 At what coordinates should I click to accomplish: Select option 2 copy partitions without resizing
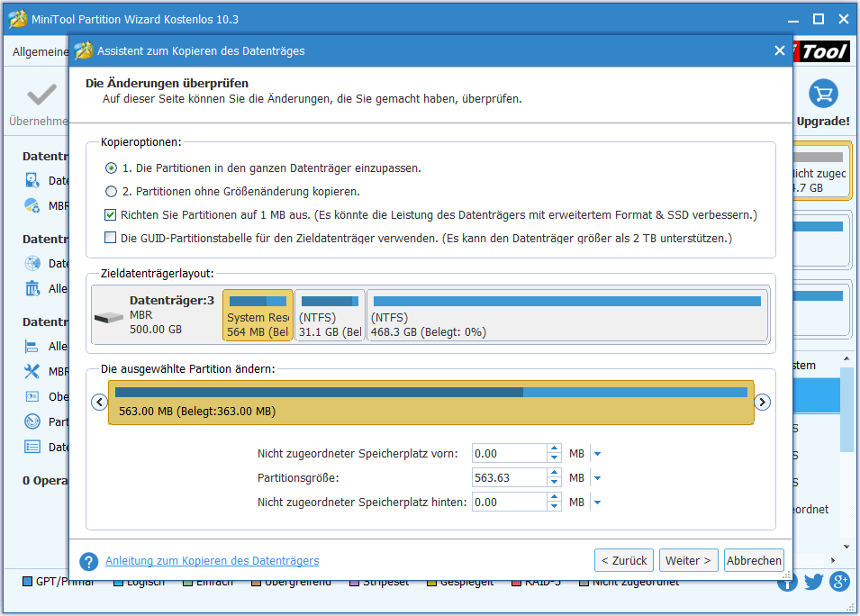(x=111, y=192)
